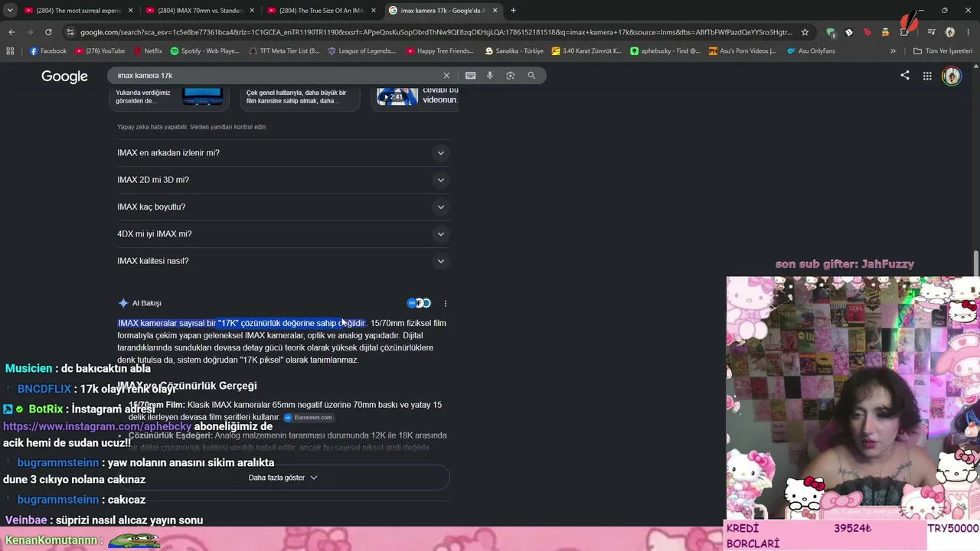This screenshot has width=980, height=551.
Task: Expand 'IMAX 2D mi 3D mi?'
Action: [x=283, y=180]
